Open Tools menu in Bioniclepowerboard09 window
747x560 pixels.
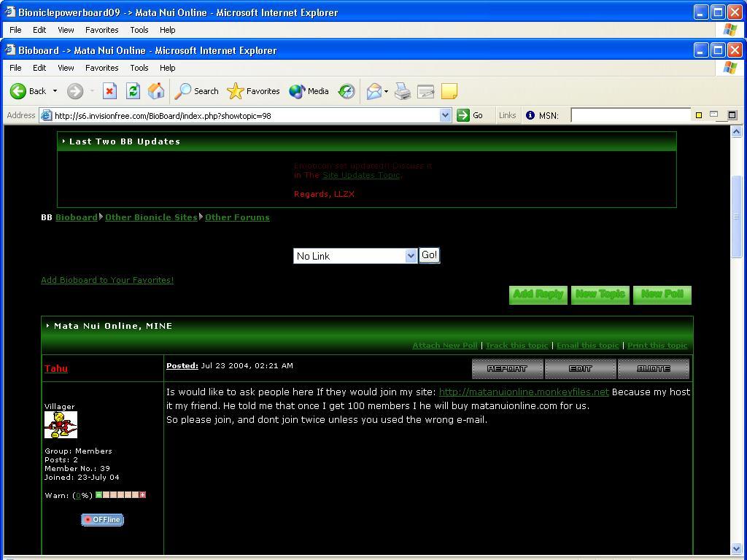tap(139, 29)
